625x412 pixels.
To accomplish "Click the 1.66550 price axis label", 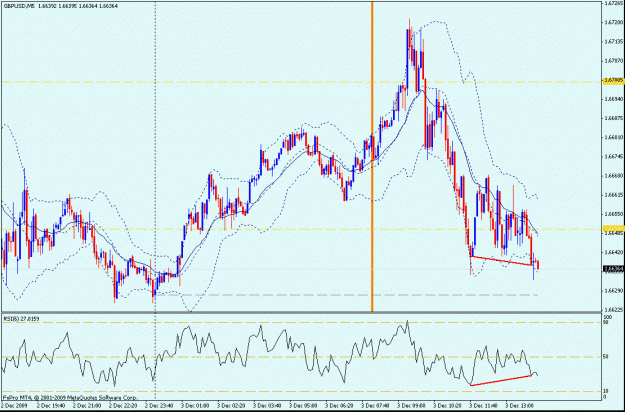I will (x=614, y=214).
